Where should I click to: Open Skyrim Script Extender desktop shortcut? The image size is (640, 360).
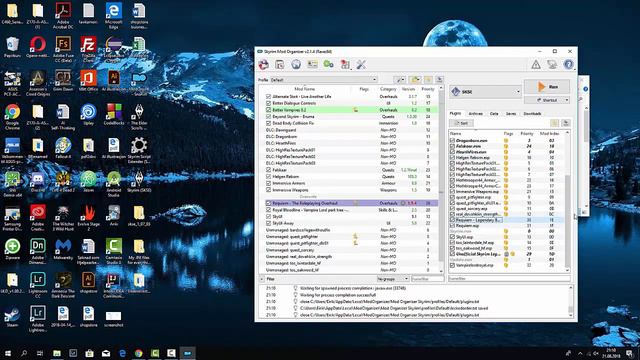coord(139,150)
